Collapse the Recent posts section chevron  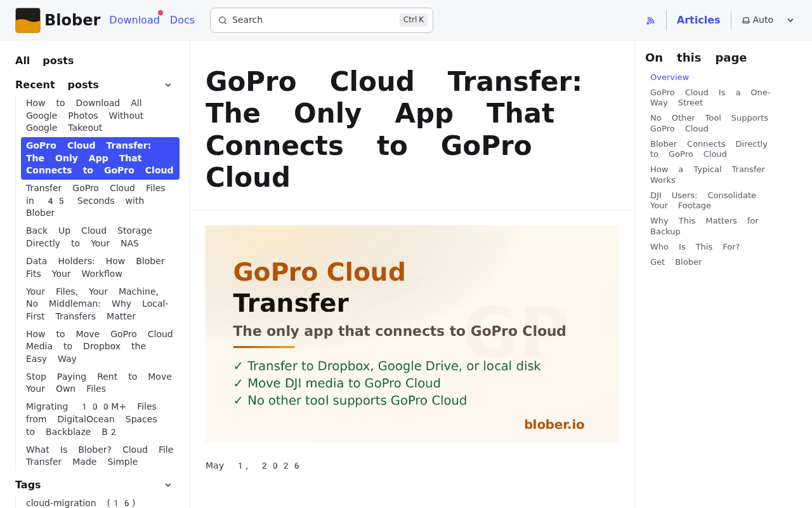click(x=168, y=85)
